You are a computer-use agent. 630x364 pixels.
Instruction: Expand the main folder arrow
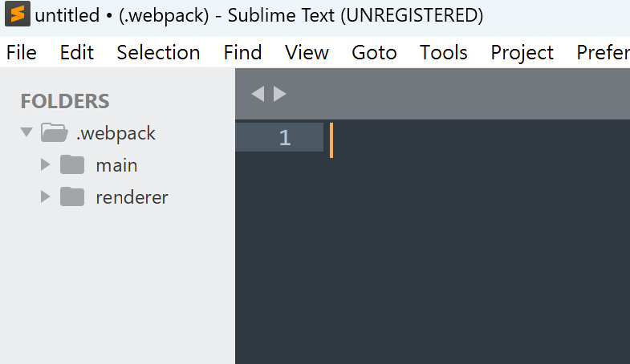coord(46,164)
